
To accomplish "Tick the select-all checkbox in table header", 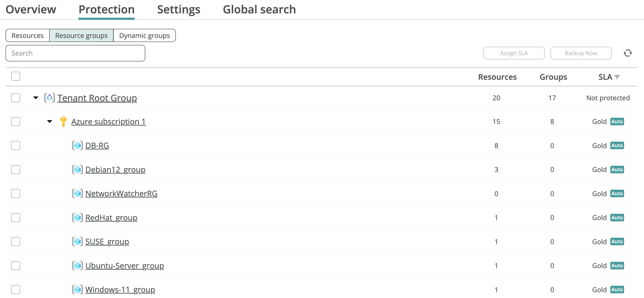I will (15, 76).
